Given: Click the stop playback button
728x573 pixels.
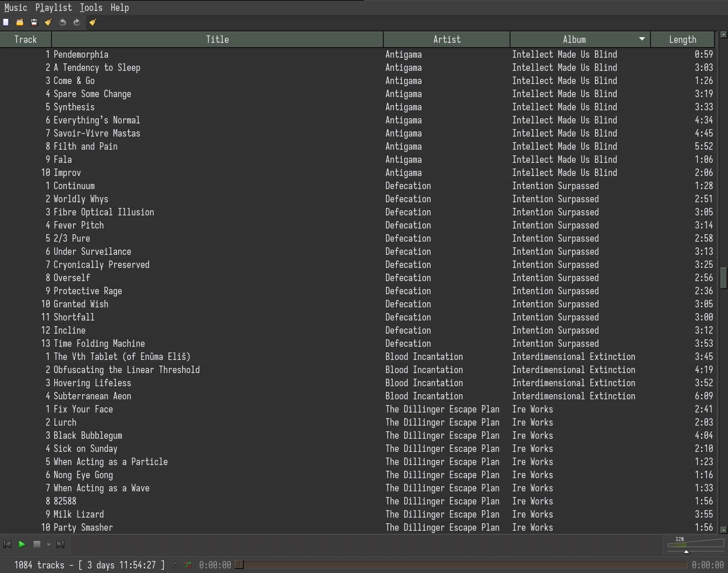Looking at the screenshot, I should [37, 544].
